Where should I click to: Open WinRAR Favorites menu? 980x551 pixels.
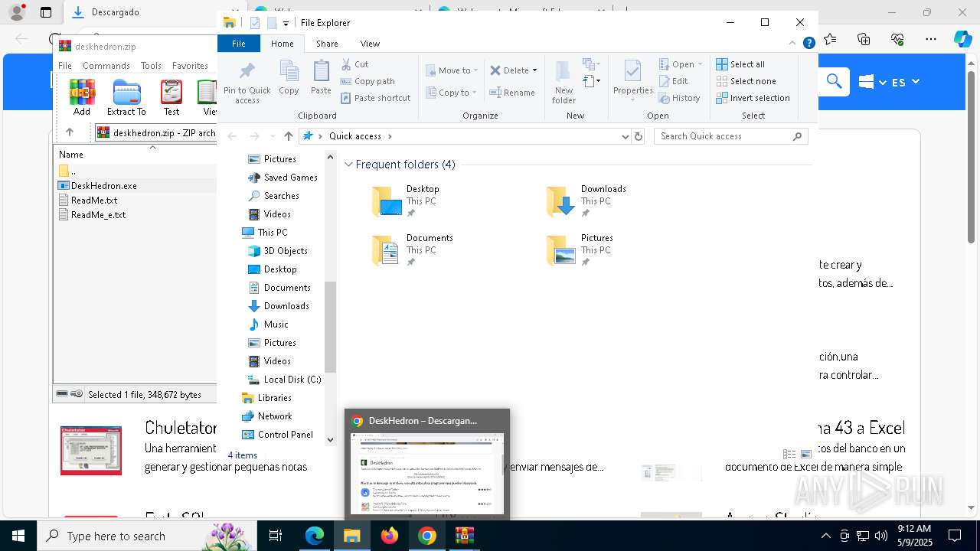(x=190, y=66)
